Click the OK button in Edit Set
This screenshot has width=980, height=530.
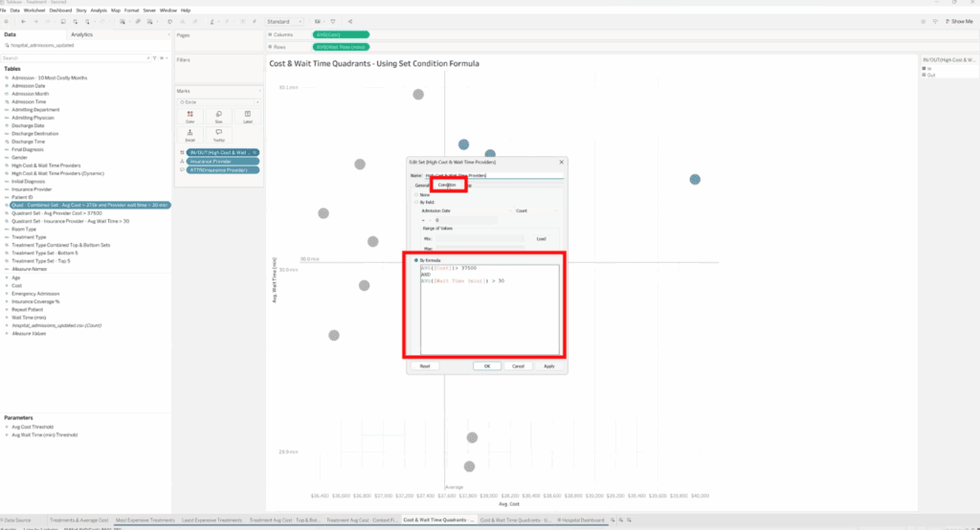click(x=487, y=366)
